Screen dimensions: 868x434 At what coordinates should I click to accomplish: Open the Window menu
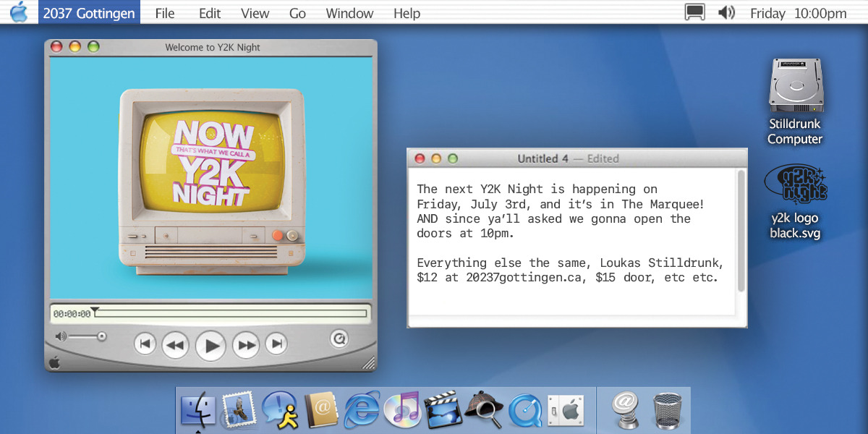coord(349,13)
